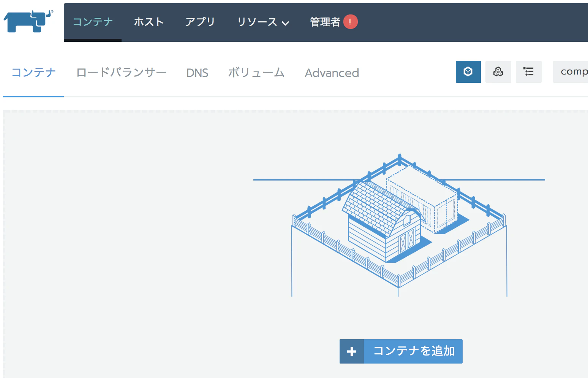Viewport: 588px width, 378px height.
Task: Click the コンテナを追加 button
Action: click(x=414, y=351)
